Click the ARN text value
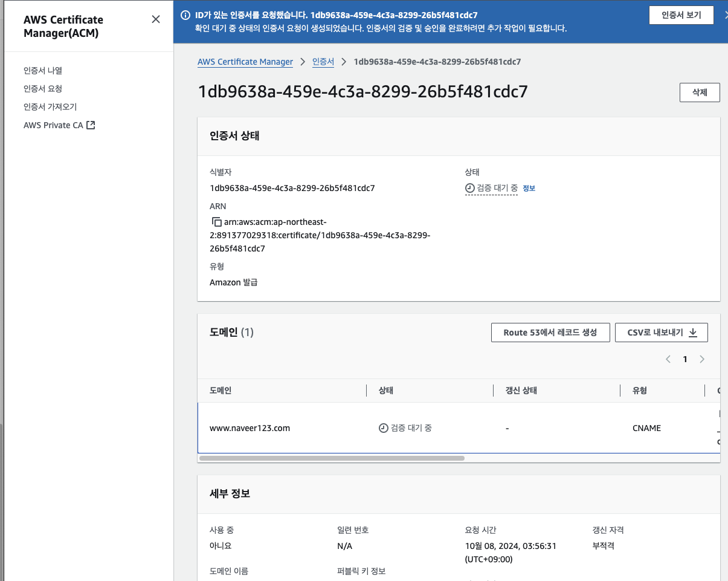728x581 pixels. 320,235
